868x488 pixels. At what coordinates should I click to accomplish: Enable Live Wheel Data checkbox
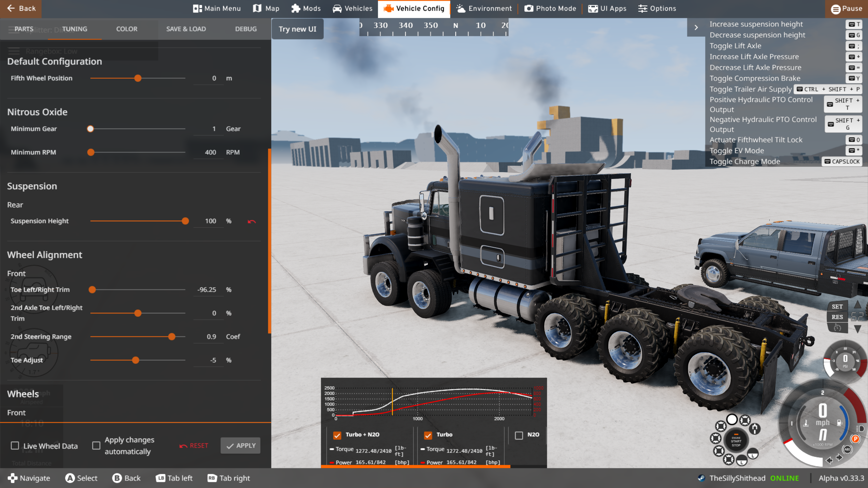[x=15, y=446]
